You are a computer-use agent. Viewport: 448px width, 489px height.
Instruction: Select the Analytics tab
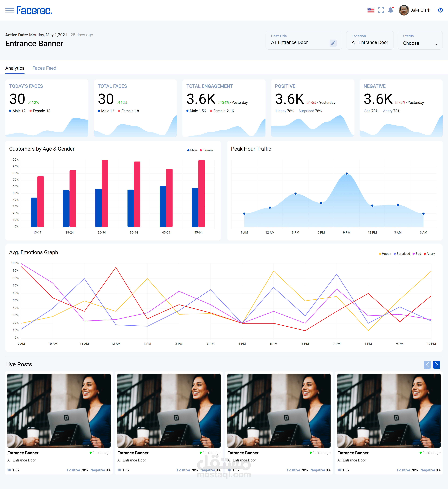point(15,68)
